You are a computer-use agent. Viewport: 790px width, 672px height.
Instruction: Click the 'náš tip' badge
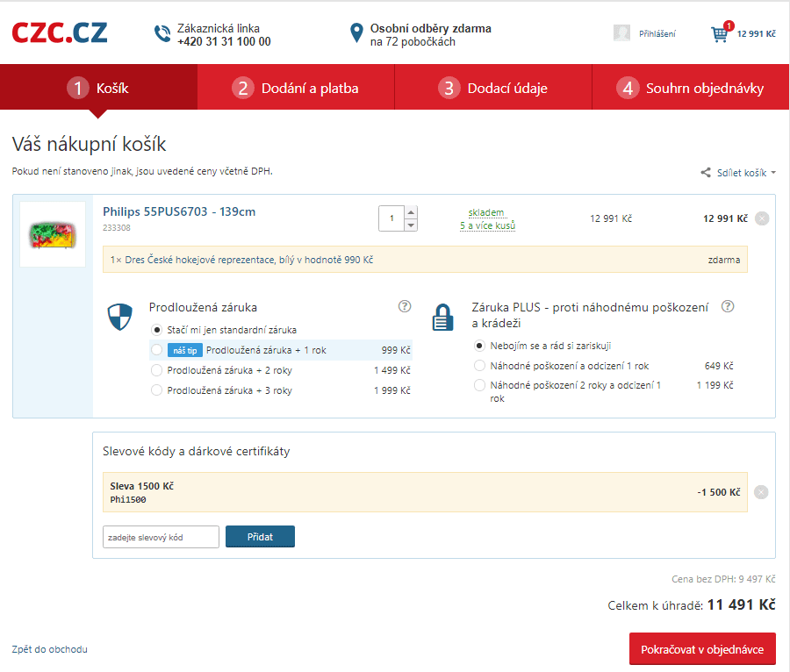pos(185,350)
